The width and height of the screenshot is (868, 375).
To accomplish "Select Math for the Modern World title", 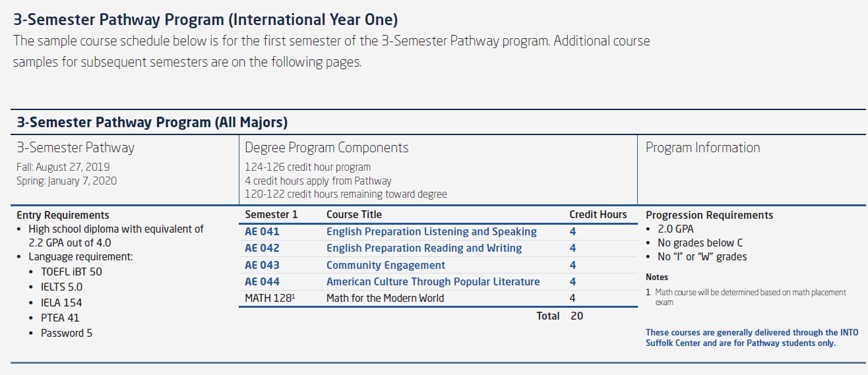I will pos(385,299).
